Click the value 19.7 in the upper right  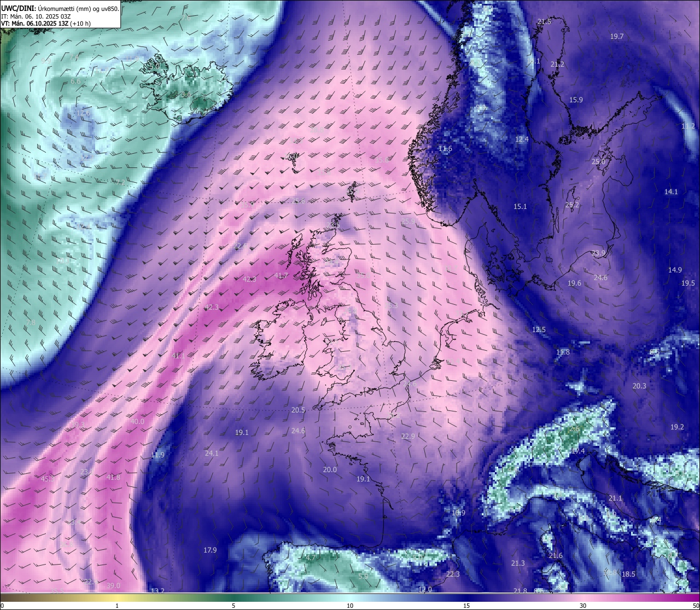(617, 36)
